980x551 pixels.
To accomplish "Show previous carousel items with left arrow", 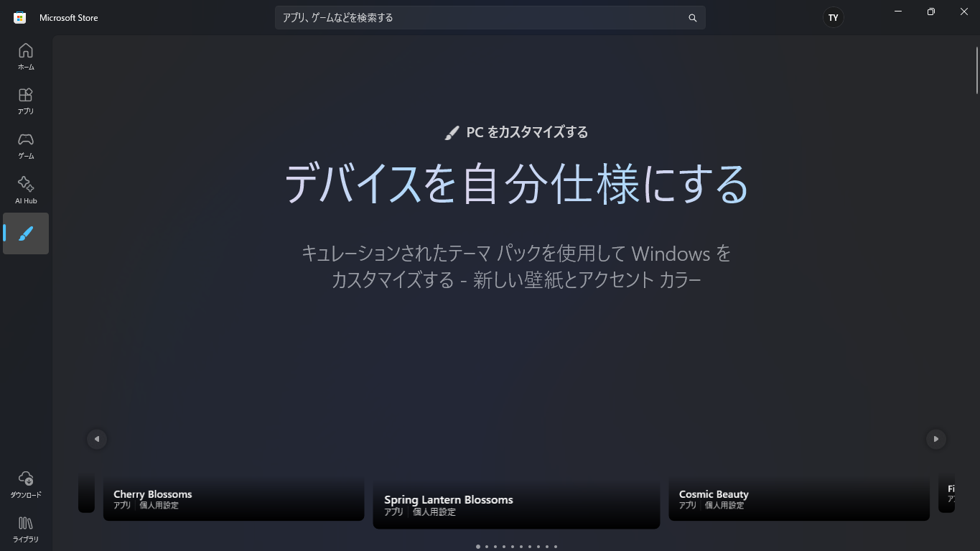I will coord(97,439).
